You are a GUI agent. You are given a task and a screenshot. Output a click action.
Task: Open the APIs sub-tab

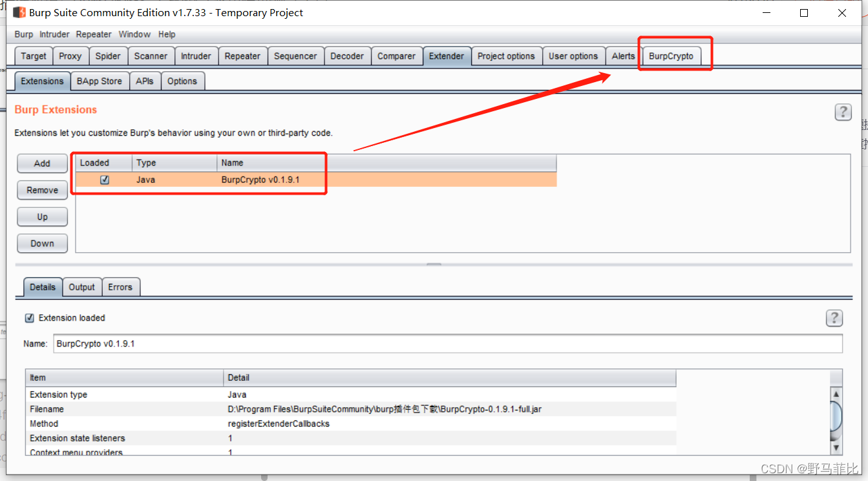click(x=145, y=81)
